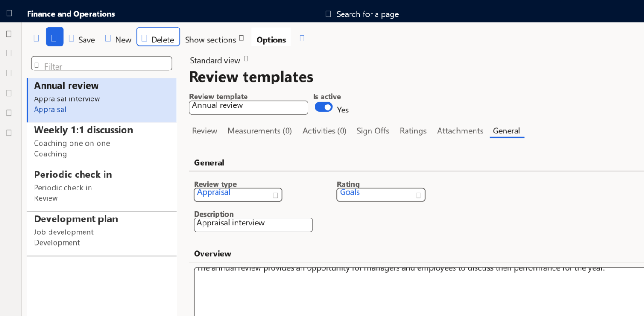Go to Home from the left sidebar
The height and width of the screenshot is (316, 644).
click(x=9, y=53)
